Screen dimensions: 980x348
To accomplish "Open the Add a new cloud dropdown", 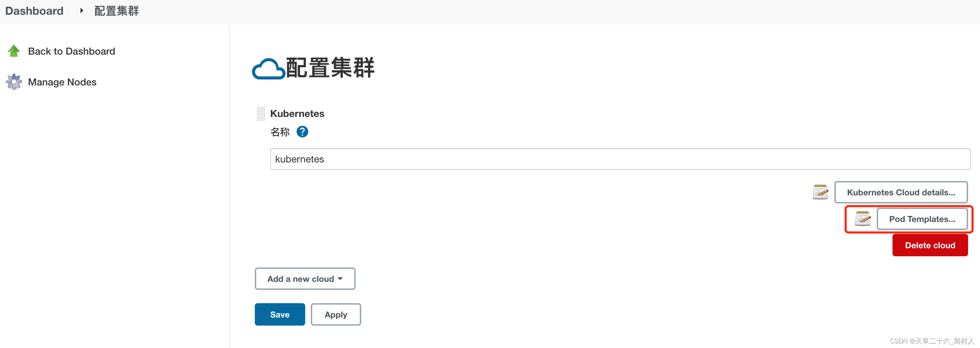I will click(305, 279).
